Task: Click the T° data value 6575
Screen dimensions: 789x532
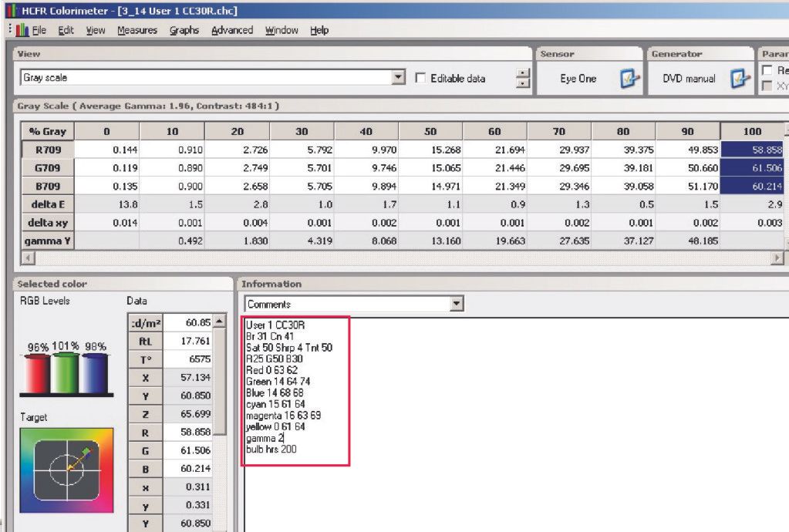Action: coord(188,359)
